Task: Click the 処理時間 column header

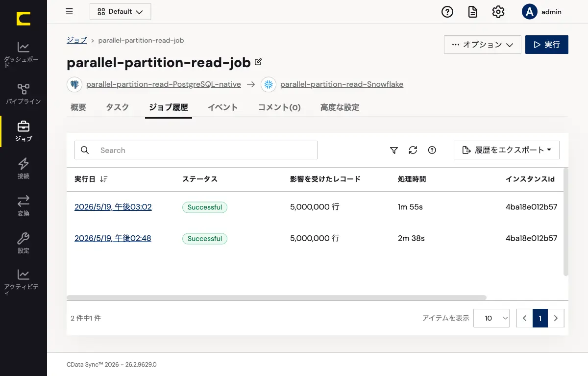Action: tap(412, 179)
